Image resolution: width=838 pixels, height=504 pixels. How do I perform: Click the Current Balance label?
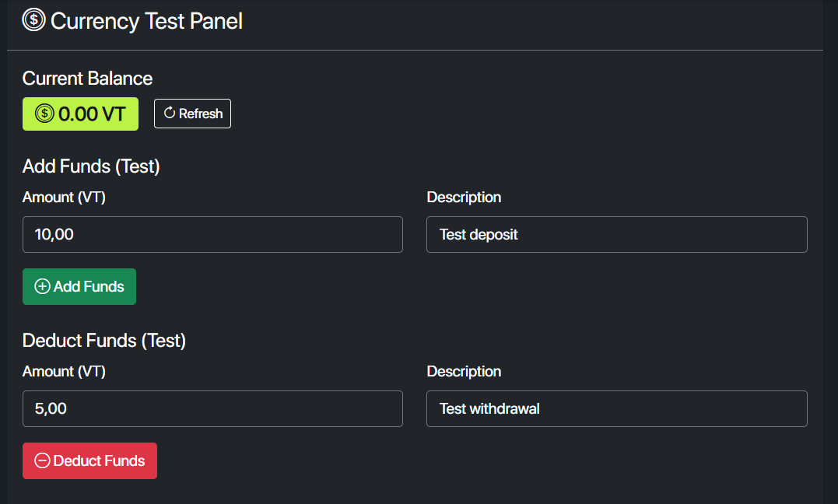click(87, 79)
